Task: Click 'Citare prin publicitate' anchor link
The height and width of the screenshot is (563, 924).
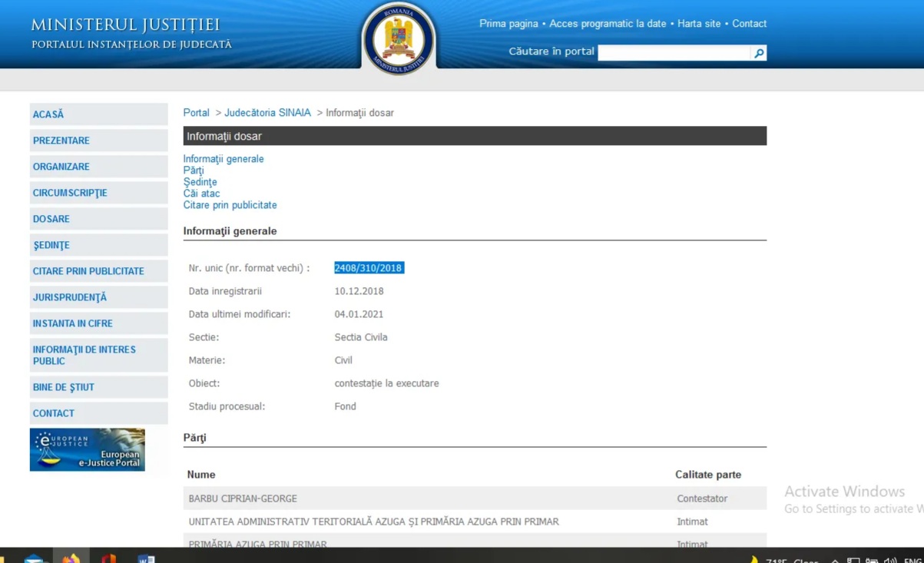Action: [230, 205]
